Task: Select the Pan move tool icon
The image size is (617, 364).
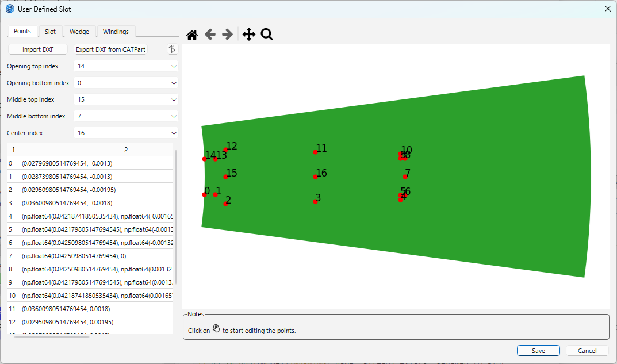Action: point(248,35)
